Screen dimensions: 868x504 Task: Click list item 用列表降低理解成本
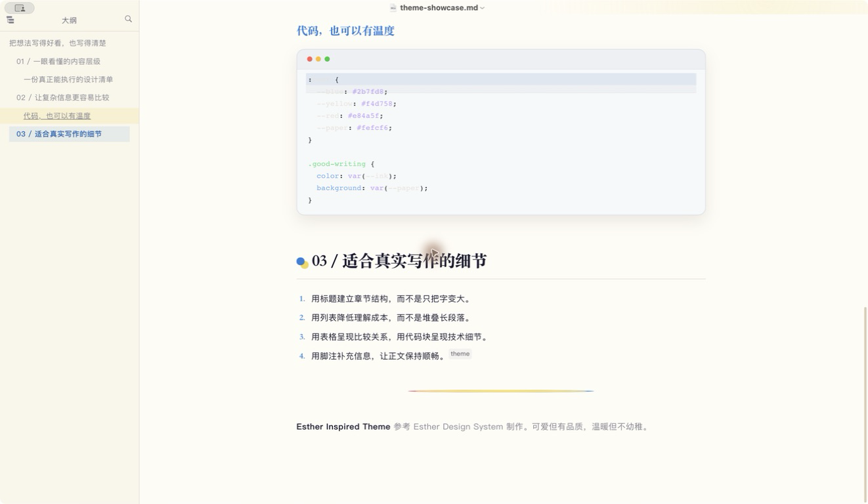[x=391, y=318]
